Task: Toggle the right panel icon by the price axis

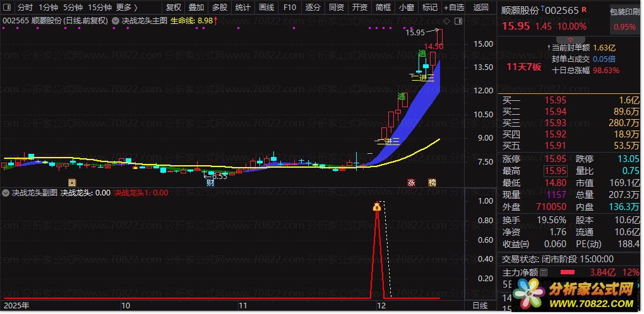Action: (458, 21)
